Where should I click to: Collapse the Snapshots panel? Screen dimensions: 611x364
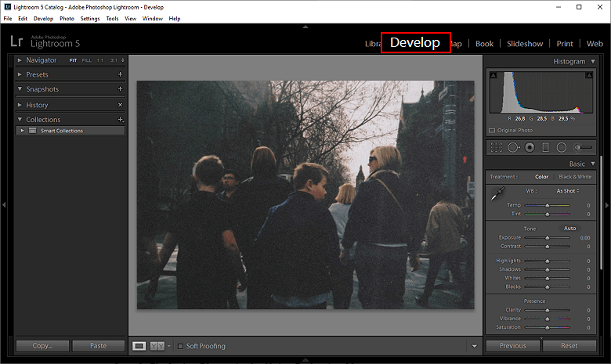(20, 88)
